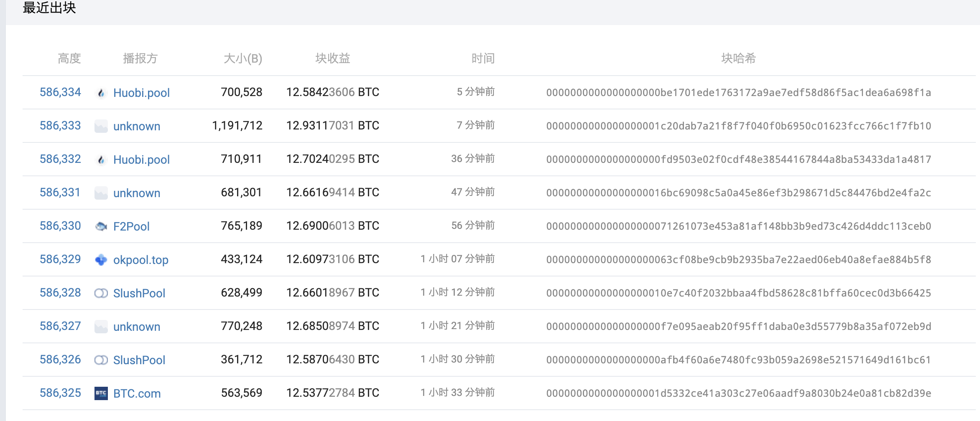Click the 最近出块 section title
The height and width of the screenshot is (421, 980).
point(49,8)
